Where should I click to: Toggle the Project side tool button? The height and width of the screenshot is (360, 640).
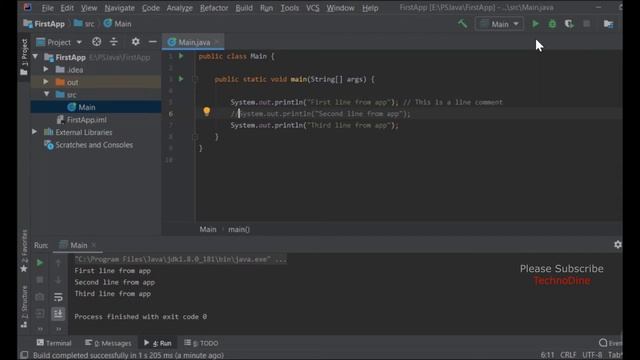click(24, 58)
